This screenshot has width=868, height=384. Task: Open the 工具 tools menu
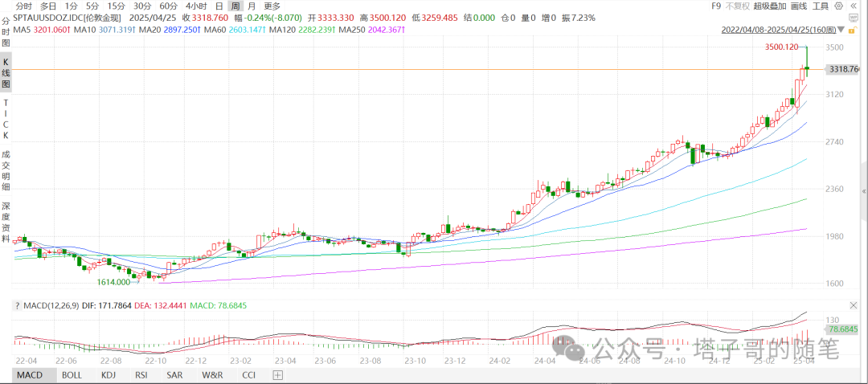tap(821, 6)
